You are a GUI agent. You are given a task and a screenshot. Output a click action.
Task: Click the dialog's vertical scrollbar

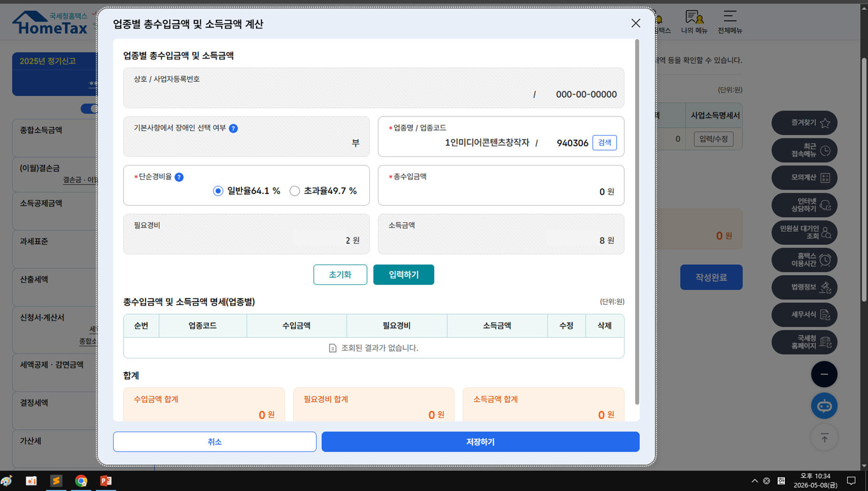click(x=637, y=222)
